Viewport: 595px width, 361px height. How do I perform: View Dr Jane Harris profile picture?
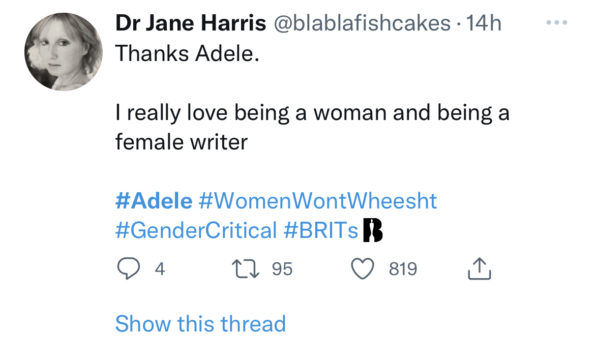[63, 52]
